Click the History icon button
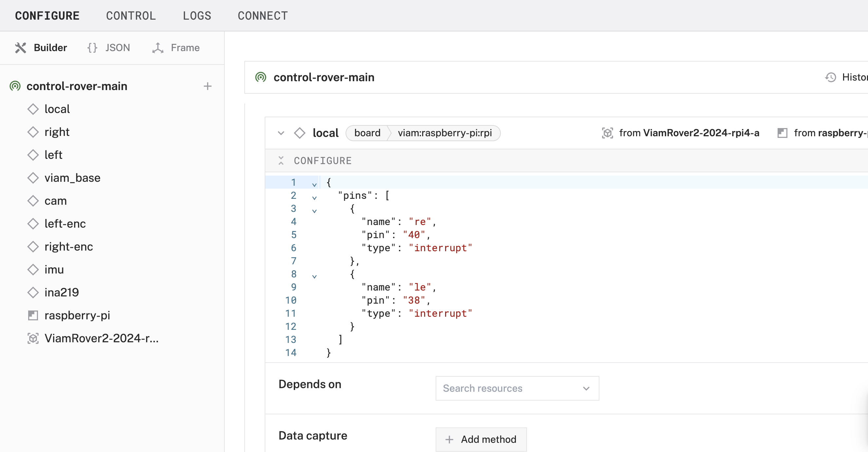The image size is (868, 452). click(831, 78)
